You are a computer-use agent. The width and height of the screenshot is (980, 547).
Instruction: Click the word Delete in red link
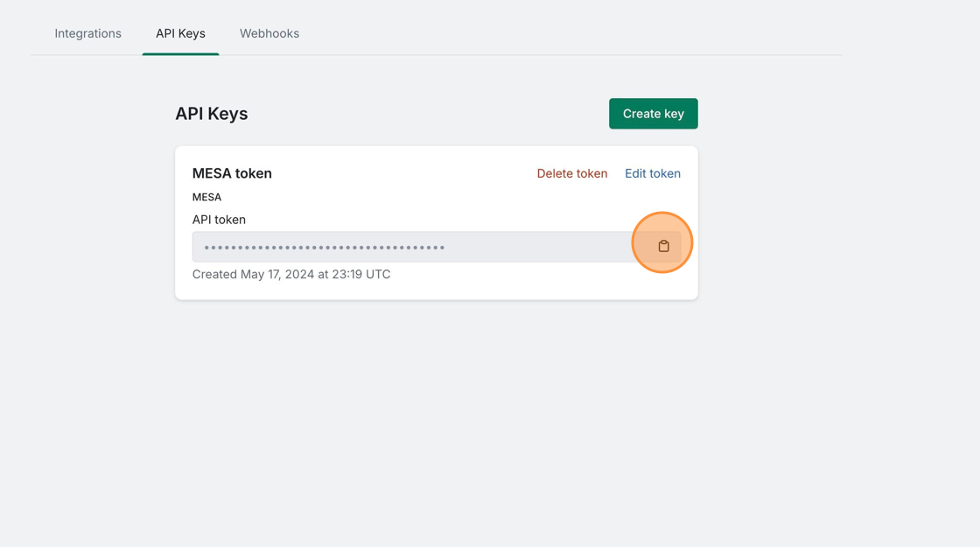coord(555,173)
